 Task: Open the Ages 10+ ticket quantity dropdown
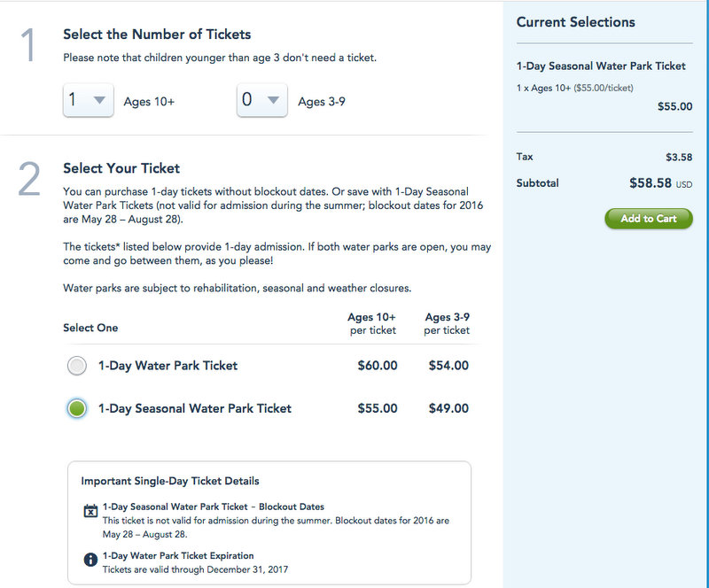coord(88,100)
